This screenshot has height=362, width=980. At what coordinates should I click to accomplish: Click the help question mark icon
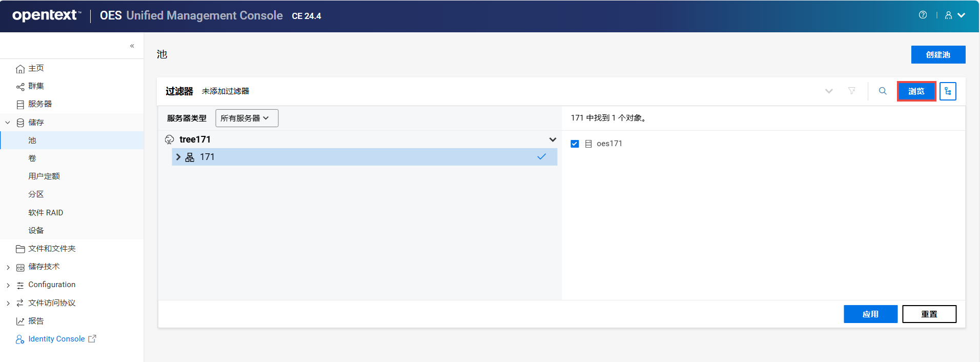pos(923,15)
